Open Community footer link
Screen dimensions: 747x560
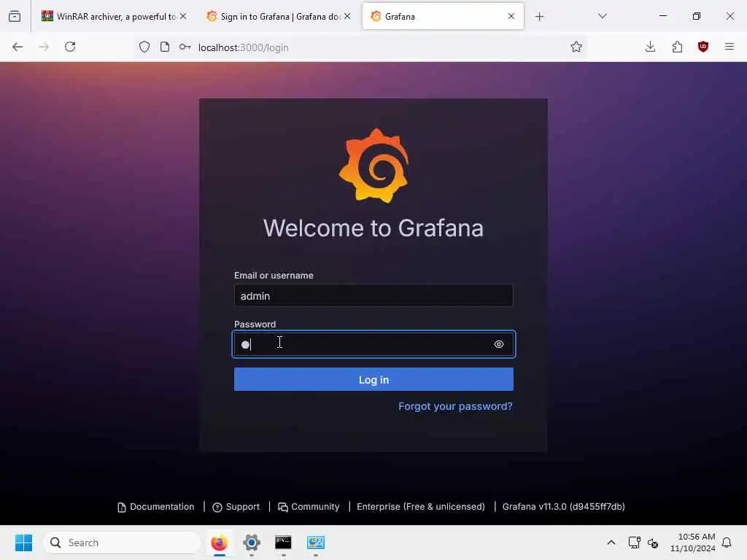tap(309, 507)
